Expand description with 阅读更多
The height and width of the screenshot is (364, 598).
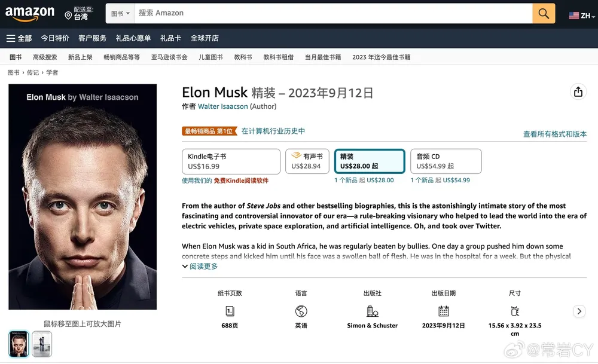pos(200,267)
